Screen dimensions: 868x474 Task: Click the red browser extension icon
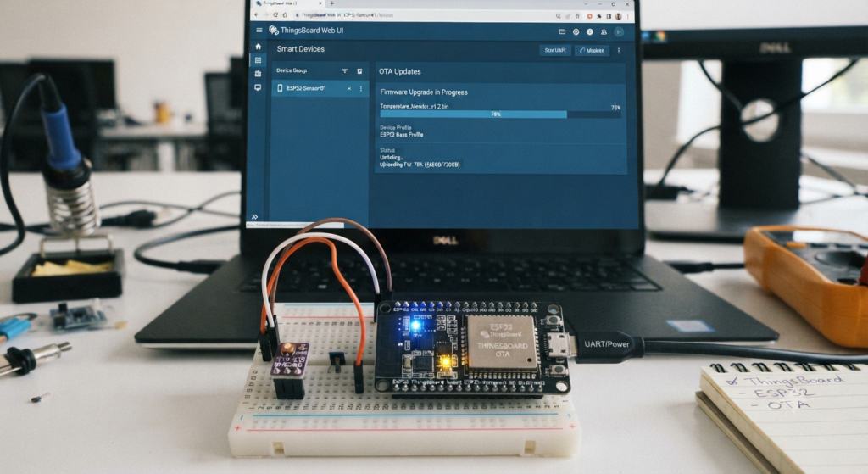click(590, 16)
